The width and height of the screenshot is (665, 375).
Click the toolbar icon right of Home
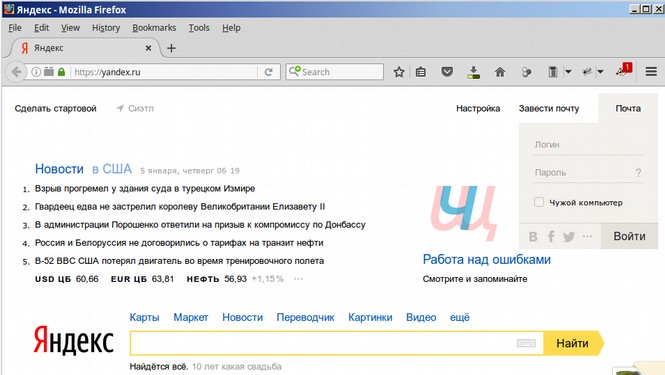tap(526, 72)
